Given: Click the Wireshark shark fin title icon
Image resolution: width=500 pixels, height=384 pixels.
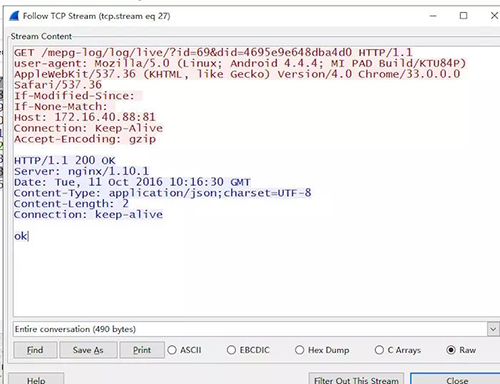Looking at the screenshot, I should click(x=14, y=16).
